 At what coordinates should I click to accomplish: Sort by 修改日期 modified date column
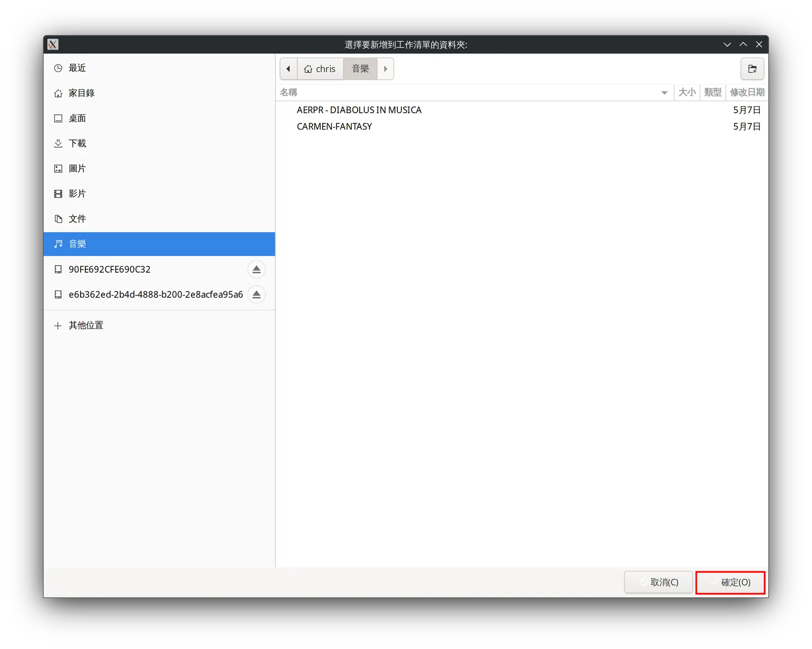(x=747, y=92)
